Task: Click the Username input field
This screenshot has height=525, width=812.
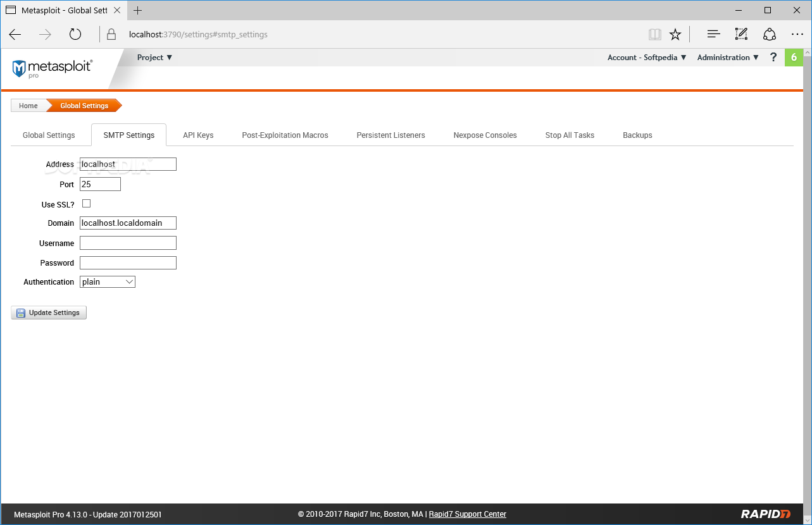Action: tap(128, 243)
